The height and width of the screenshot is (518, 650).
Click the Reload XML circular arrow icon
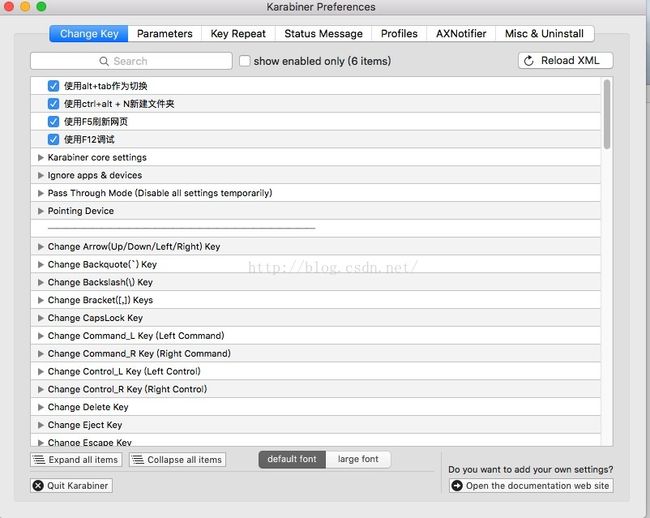529,61
